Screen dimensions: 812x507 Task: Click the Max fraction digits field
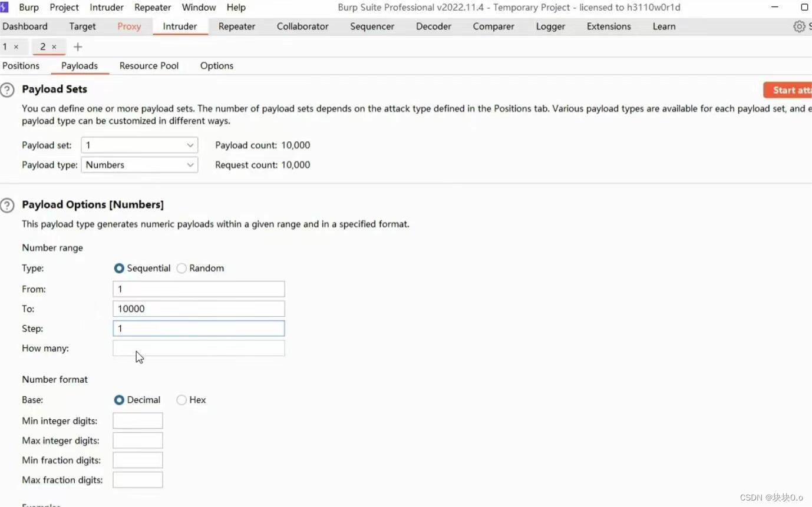pos(138,480)
